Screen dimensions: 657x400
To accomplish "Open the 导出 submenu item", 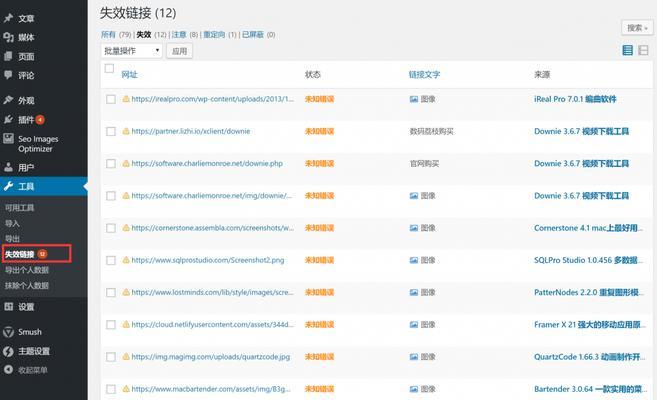I will point(12,239).
